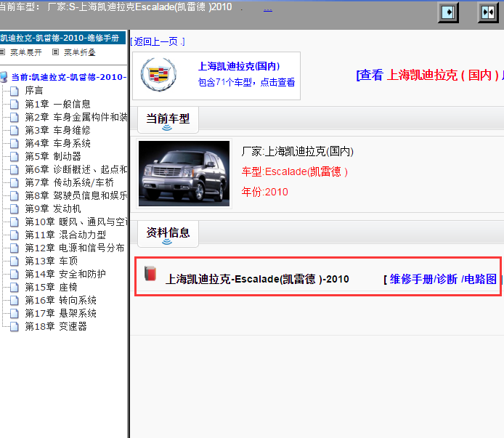Click the double-arrow split panel button
Image resolution: width=504 pixels, height=438 pixels.
[x=488, y=13]
